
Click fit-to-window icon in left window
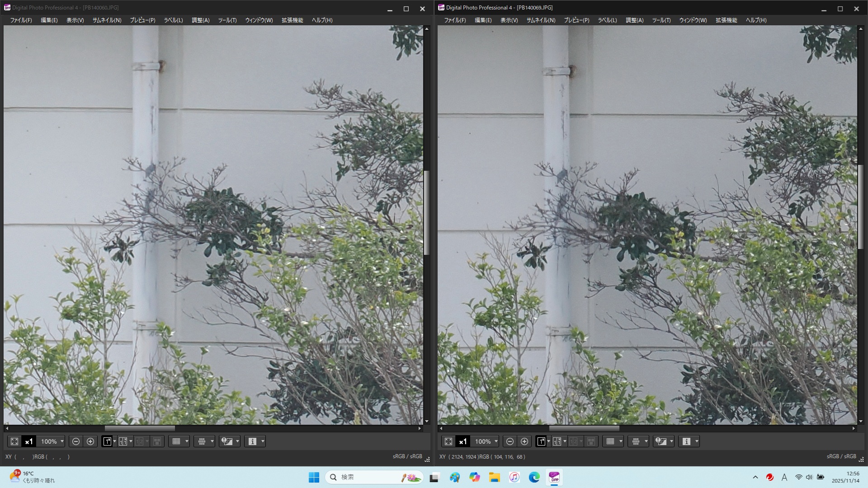click(14, 441)
